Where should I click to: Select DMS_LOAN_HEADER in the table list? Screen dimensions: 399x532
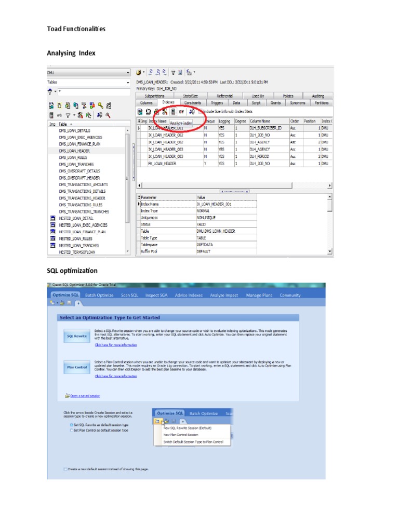coord(74,151)
